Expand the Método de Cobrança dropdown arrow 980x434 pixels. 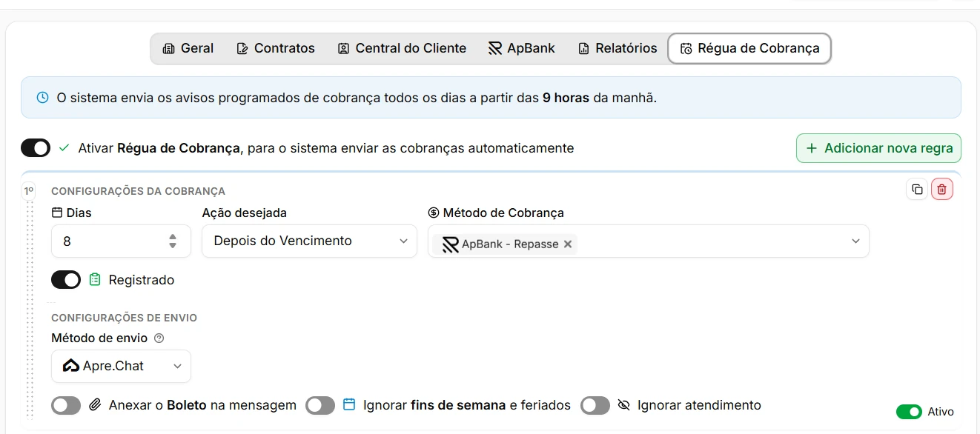[x=855, y=241]
